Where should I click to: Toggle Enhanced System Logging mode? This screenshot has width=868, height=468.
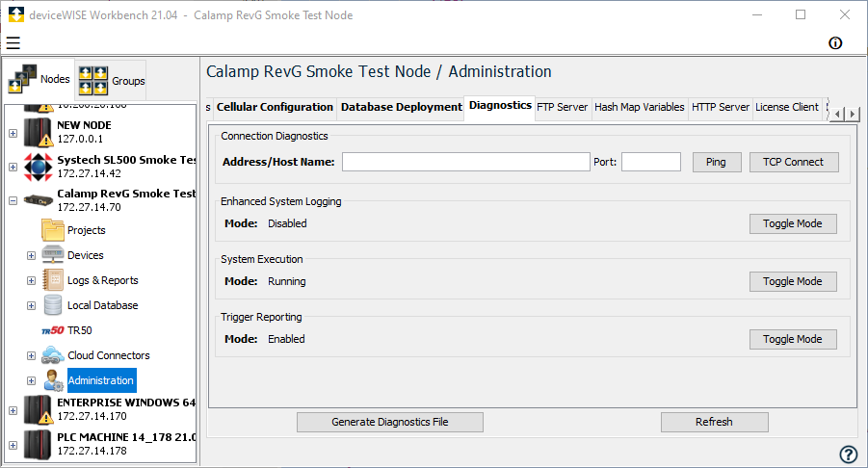[x=793, y=223]
